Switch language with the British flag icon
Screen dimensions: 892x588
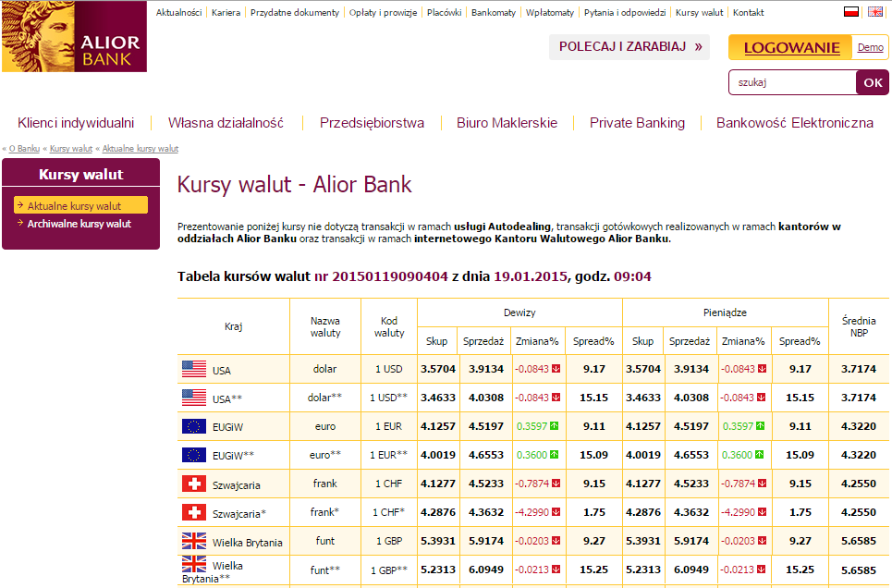click(x=875, y=11)
